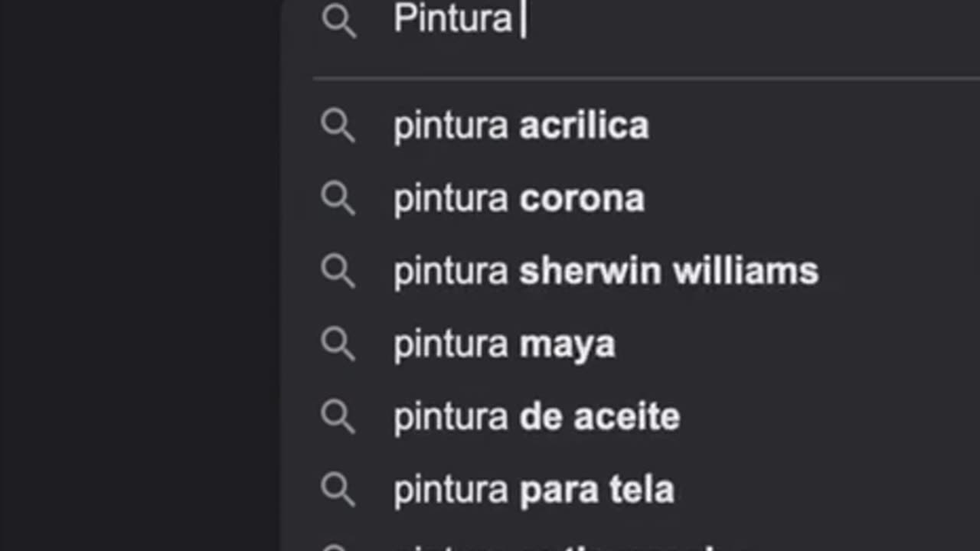Image resolution: width=980 pixels, height=551 pixels.
Task: Choose the "pintura corona" suggestion
Action: tap(518, 198)
